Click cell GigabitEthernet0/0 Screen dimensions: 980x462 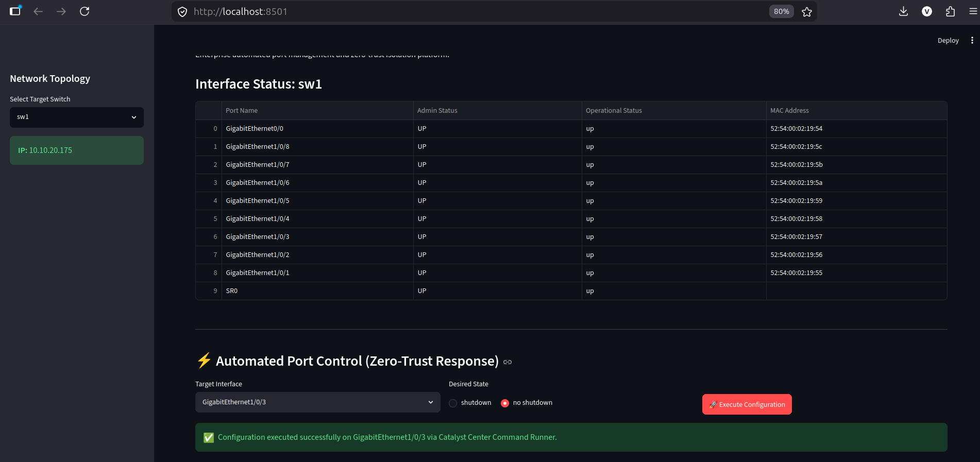317,129
